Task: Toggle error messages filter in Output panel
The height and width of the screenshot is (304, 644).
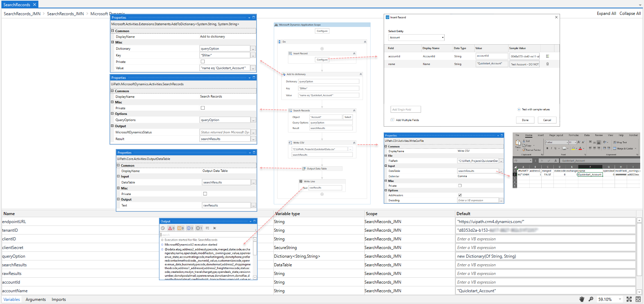Action: point(171,228)
